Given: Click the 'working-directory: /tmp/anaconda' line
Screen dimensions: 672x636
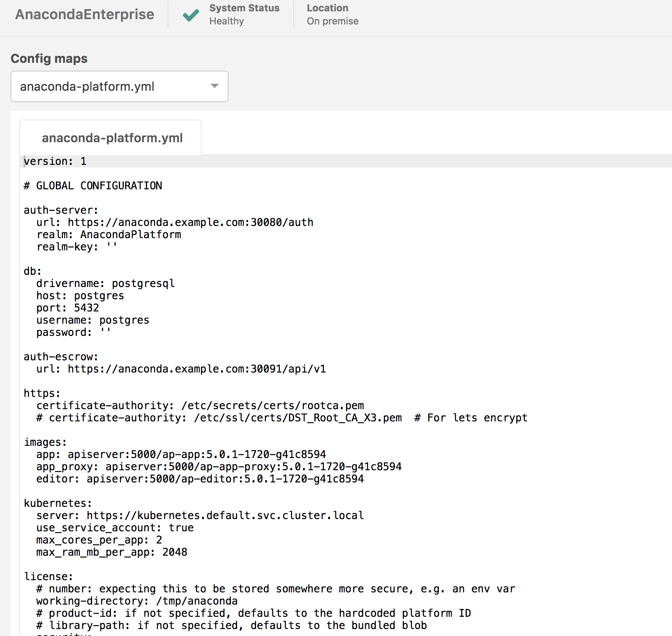Looking at the screenshot, I should pyautogui.click(x=137, y=601).
